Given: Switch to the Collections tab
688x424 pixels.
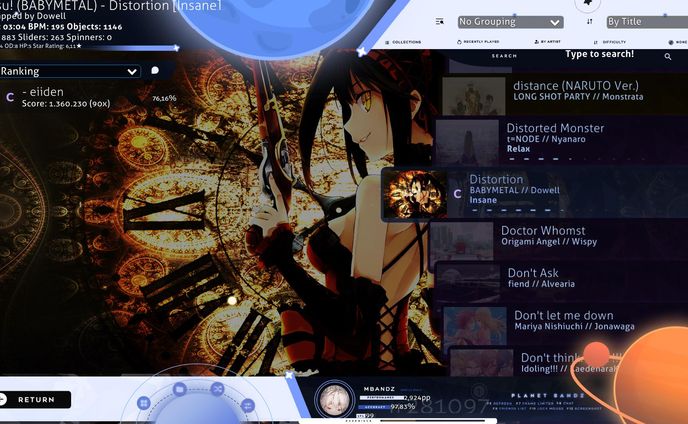Looking at the screenshot, I should tap(403, 42).
